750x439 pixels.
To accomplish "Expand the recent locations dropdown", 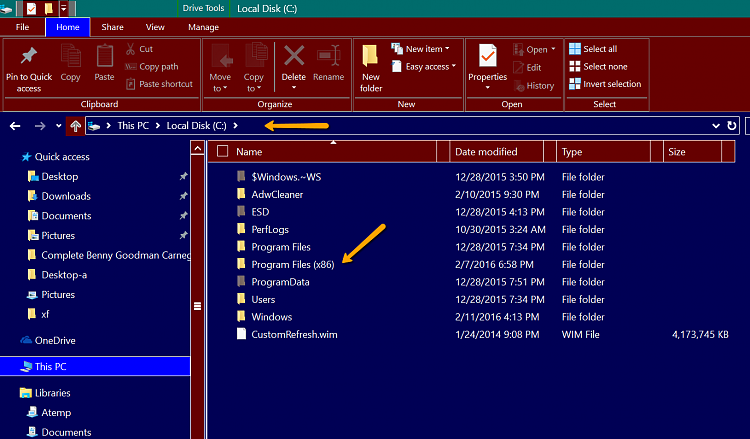I will click(58, 126).
